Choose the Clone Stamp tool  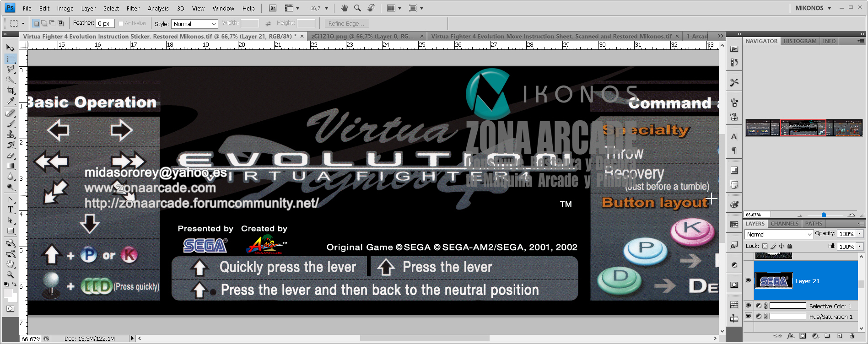(x=11, y=134)
